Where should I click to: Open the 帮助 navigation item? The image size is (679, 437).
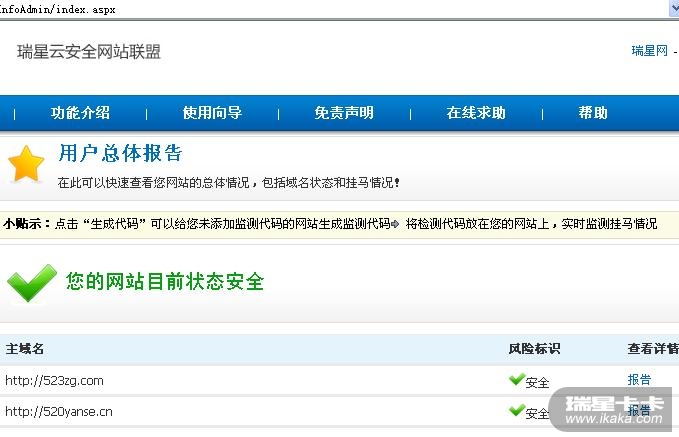[x=593, y=113]
